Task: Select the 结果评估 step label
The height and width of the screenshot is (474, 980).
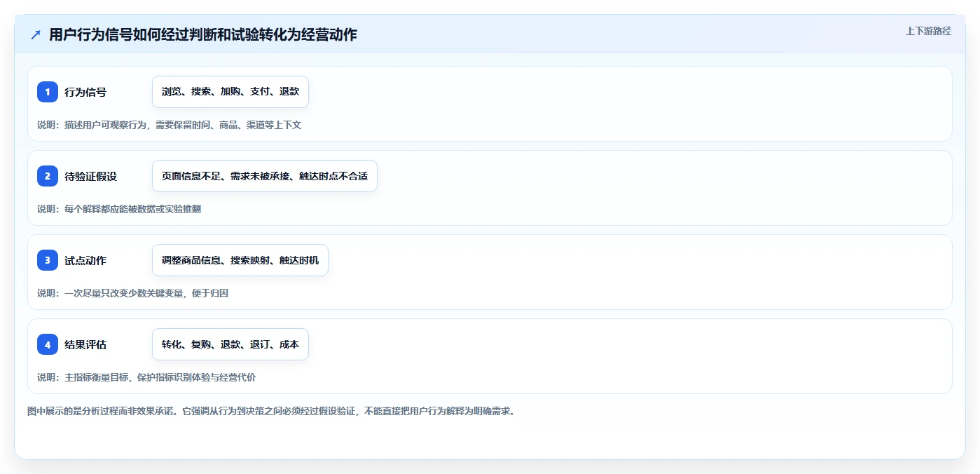Action: [85, 344]
